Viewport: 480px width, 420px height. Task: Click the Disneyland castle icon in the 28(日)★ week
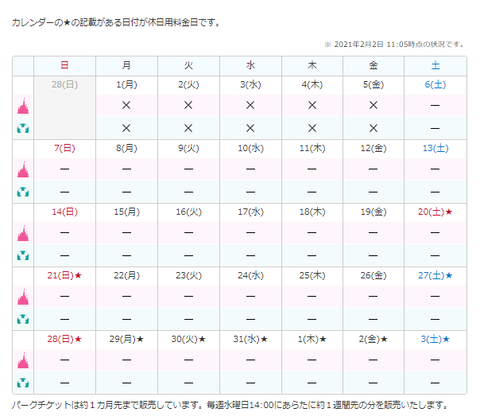(23, 361)
